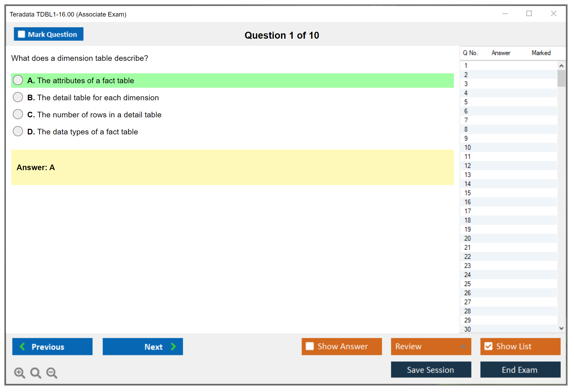Screen dimensions: 574x392
Task: Click the Marked column header
Action: (541, 53)
